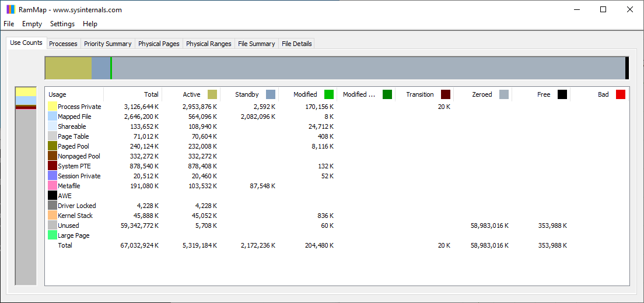The image size is (644, 303).
Task: Click the Bad column red swatch
Action: [621, 95]
